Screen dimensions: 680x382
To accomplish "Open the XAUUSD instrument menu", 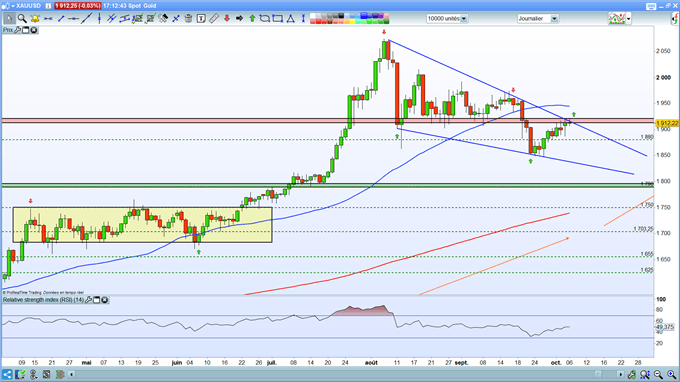I will click(26, 6).
